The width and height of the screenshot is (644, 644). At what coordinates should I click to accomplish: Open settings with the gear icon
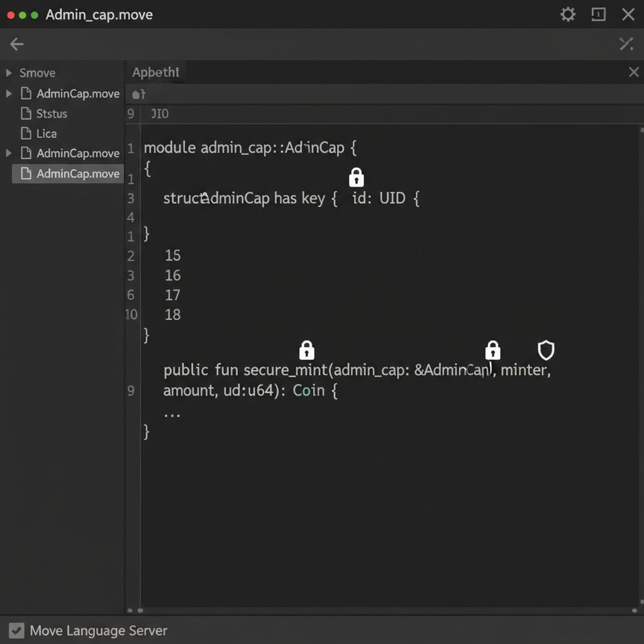pos(567,14)
